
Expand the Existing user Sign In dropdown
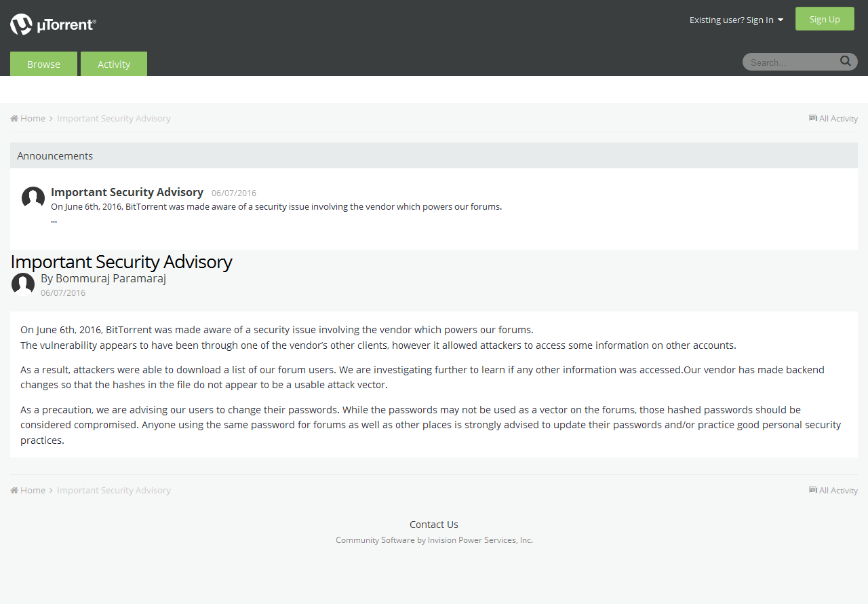736,20
